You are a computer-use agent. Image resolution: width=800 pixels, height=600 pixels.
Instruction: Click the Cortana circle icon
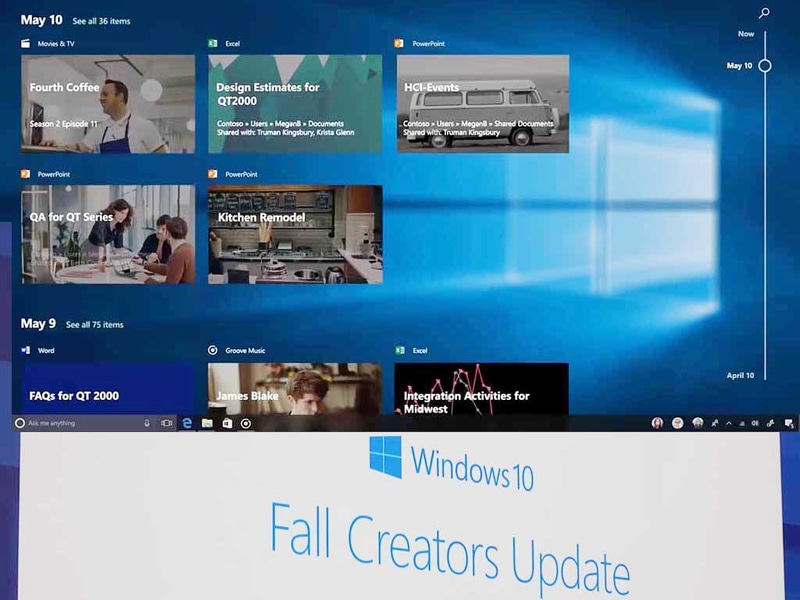20,423
